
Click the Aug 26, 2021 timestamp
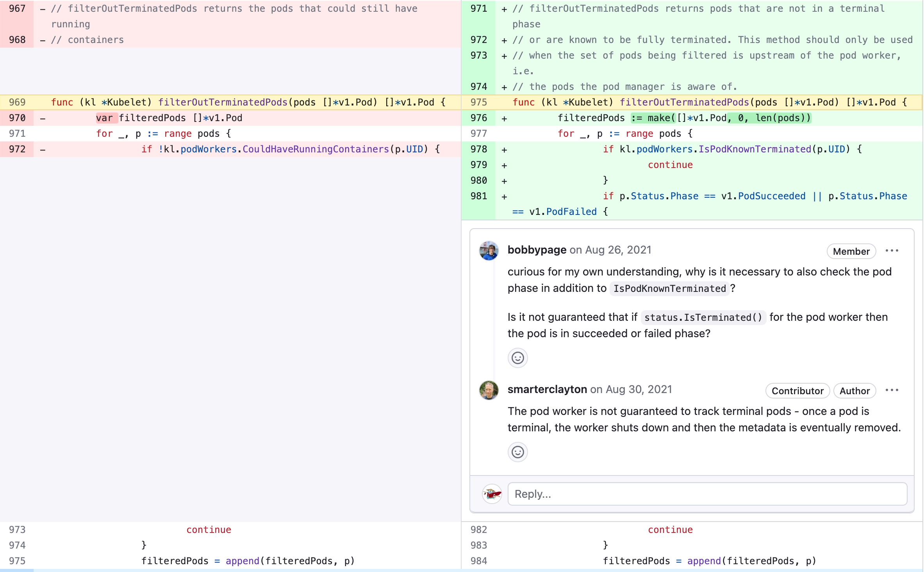[617, 250]
